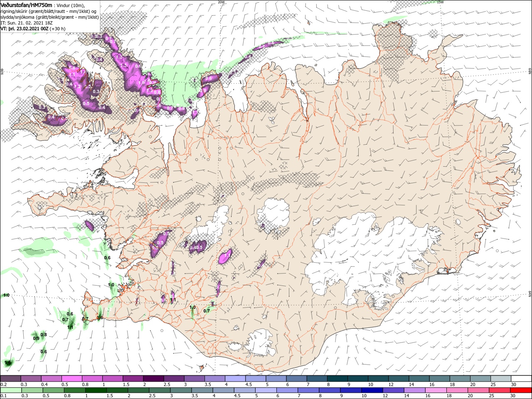Click the bright pink 0.5 snow legend swatch
532x399 pixels.
[x=71, y=379]
